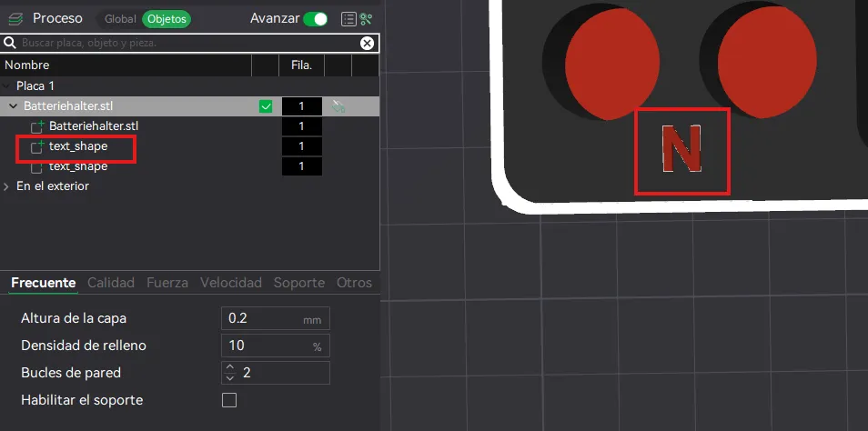868x431 pixels.
Task: Uncheck the printable checkbox for Batteriehalter.stl
Action: tap(266, 106)
